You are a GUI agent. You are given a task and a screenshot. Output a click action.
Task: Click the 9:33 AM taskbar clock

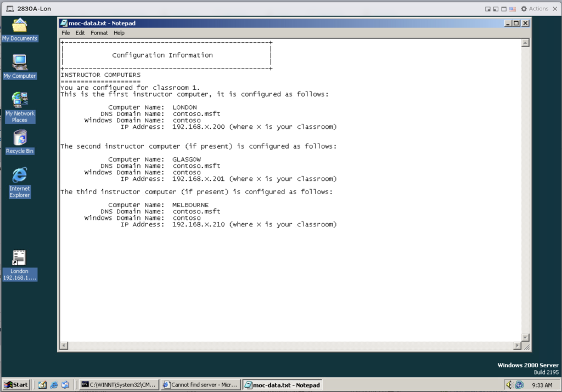(542, 385)
